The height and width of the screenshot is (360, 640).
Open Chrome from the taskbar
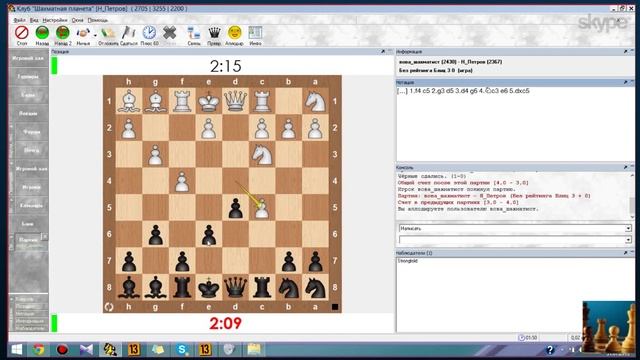click(x=39, y=350)
